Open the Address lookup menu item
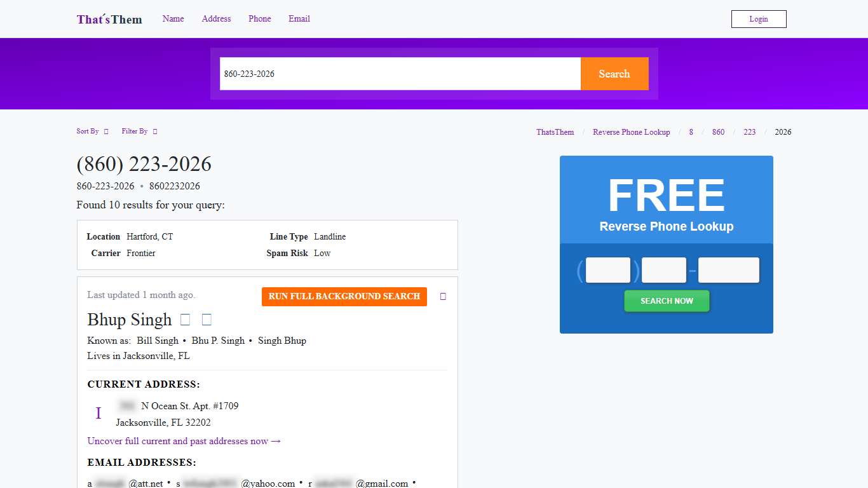868x488 pixels. click(216, 19)
